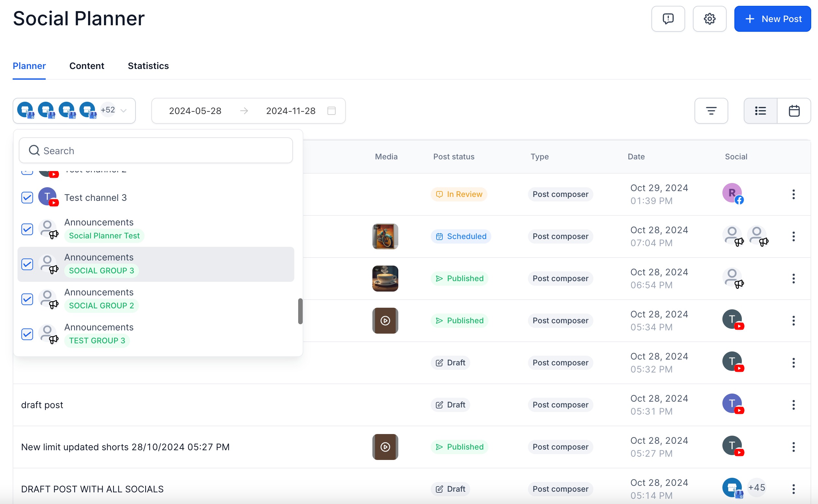Collapse the social accounts selector dropdown

click(x=123, y=111)
